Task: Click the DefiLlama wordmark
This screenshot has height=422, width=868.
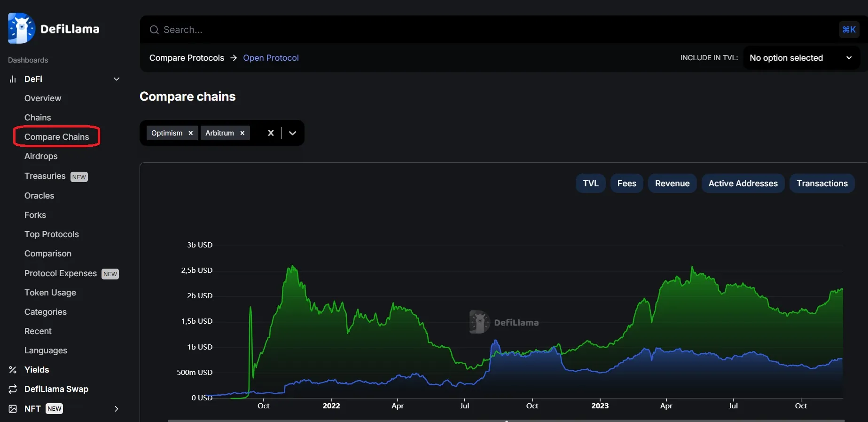Action: [70, 29]
